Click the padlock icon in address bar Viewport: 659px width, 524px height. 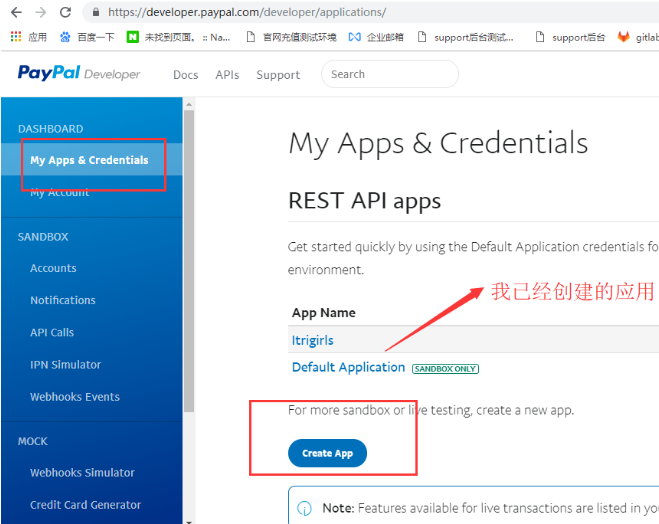pyautogui.click(x=96, y=12)
